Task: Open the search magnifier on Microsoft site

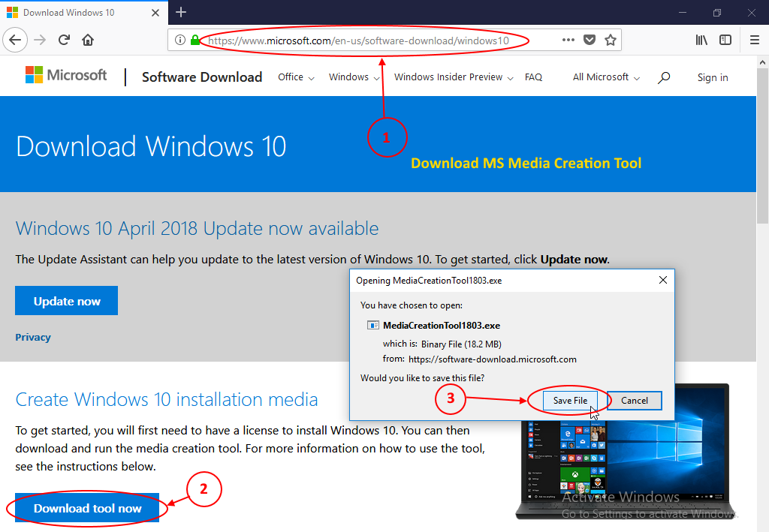Action: pos(664,77)
